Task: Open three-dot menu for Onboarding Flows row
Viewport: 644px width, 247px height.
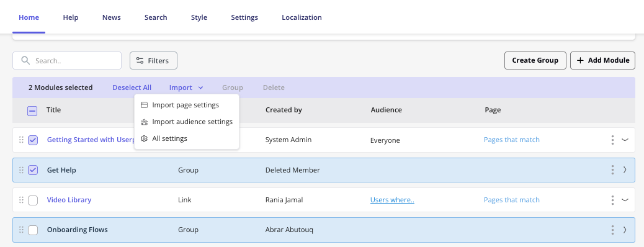Action: 612,230
